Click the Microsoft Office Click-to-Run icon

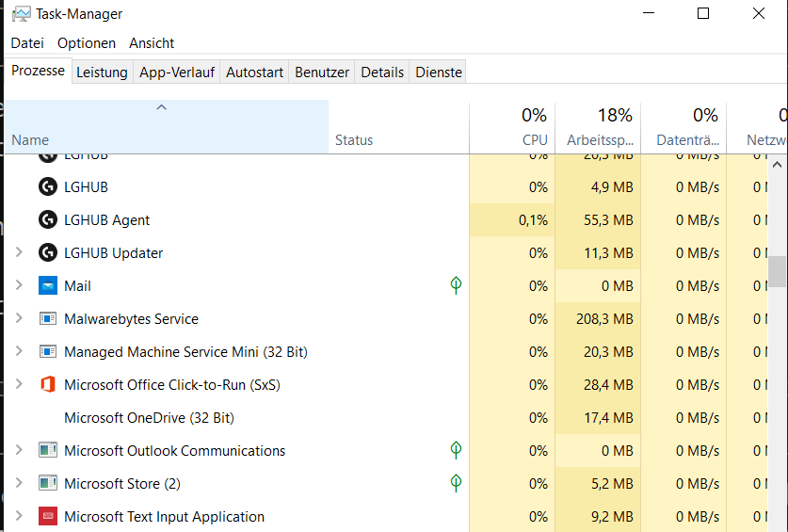48,384
